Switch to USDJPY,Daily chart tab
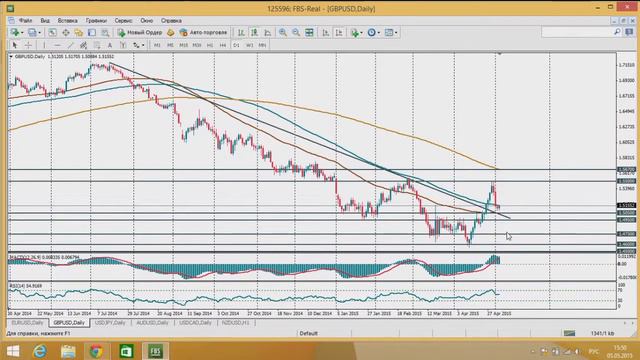The image size is (640, 360). click(110, 323)
